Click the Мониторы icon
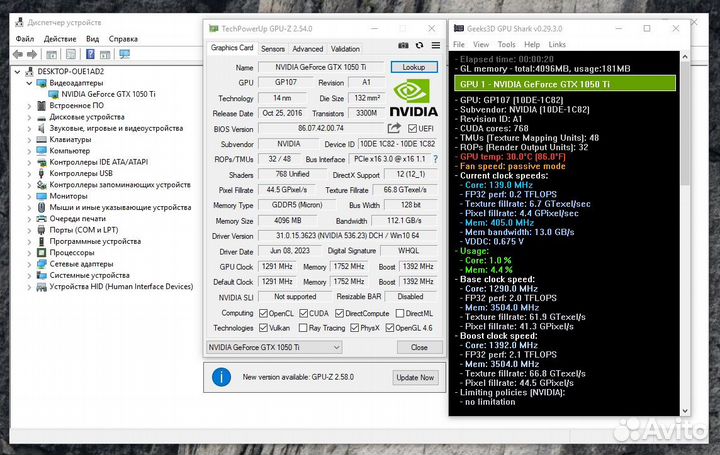720x455 pixels. click(42, 196)
